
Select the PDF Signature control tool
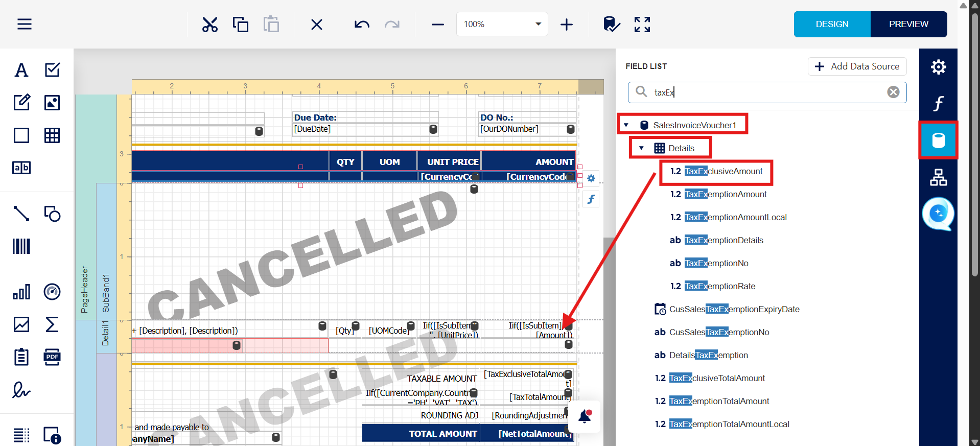[21, 390]
